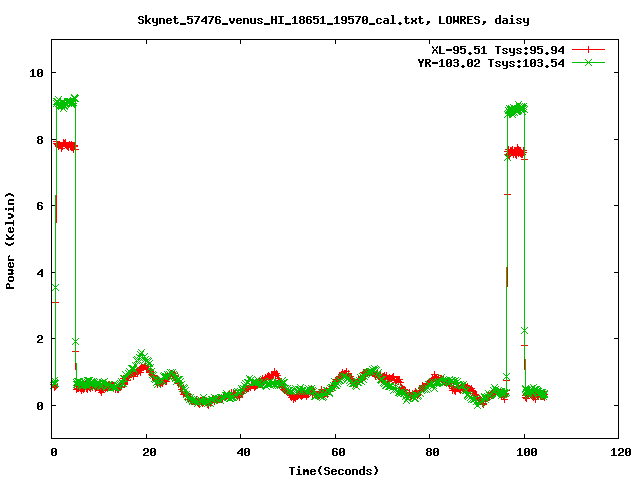Click the green YR legend line sample
640x480 pixels.
[588, 62]
